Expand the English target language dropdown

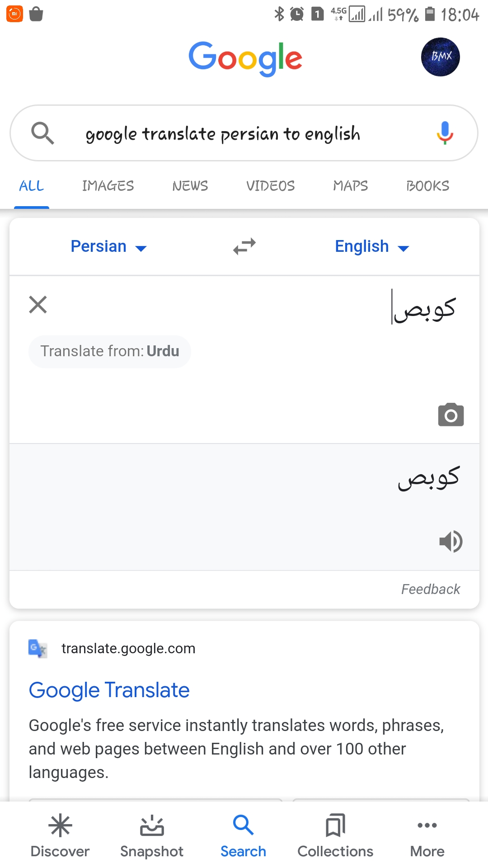click(372, 246)
